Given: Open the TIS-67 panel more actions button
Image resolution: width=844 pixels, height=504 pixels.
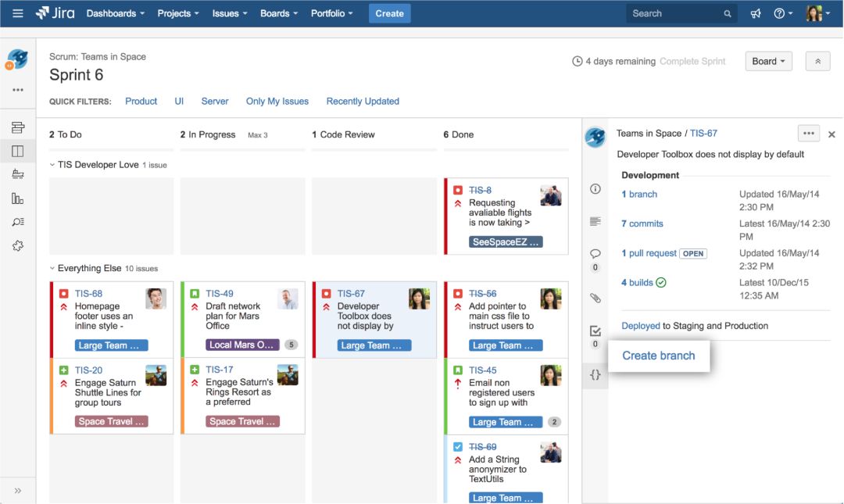Looking at the screenshot, I should [x=809, y=134].
